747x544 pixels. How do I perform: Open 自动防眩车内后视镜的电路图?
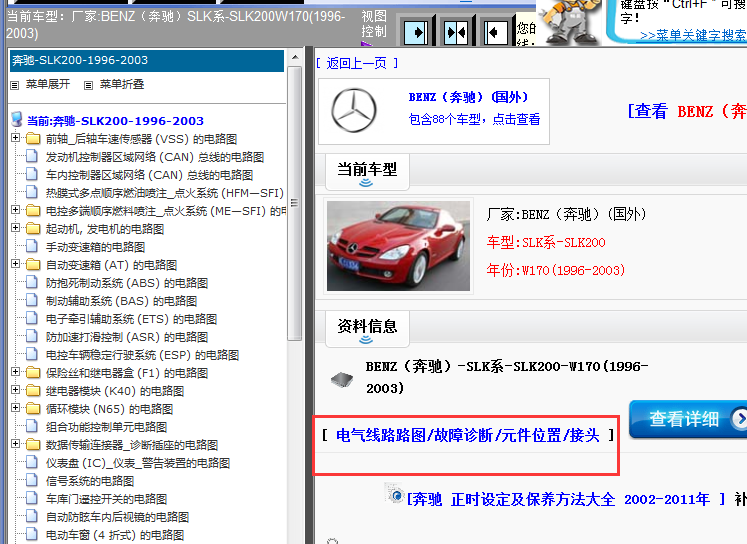(117, 517)
